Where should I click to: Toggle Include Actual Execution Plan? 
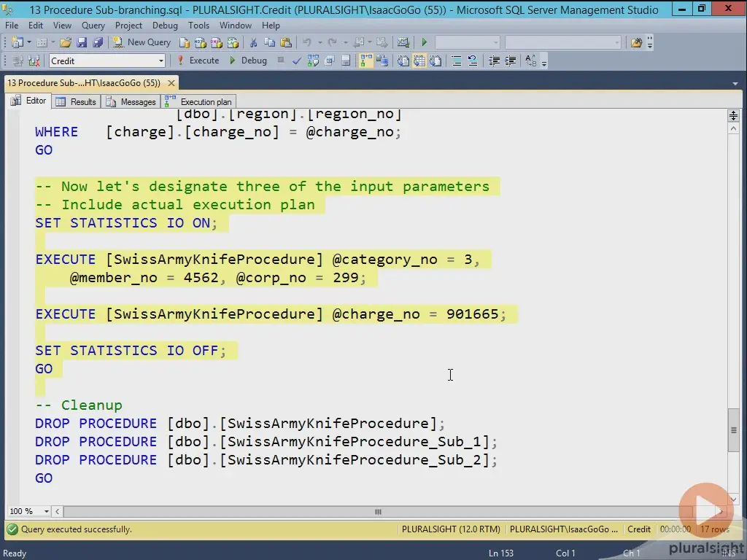tap(365, 61)
